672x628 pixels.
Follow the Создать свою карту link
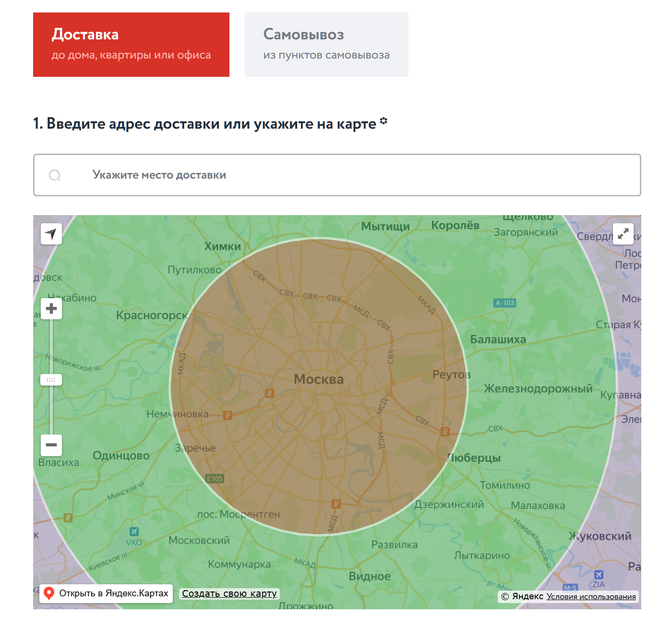229,593
